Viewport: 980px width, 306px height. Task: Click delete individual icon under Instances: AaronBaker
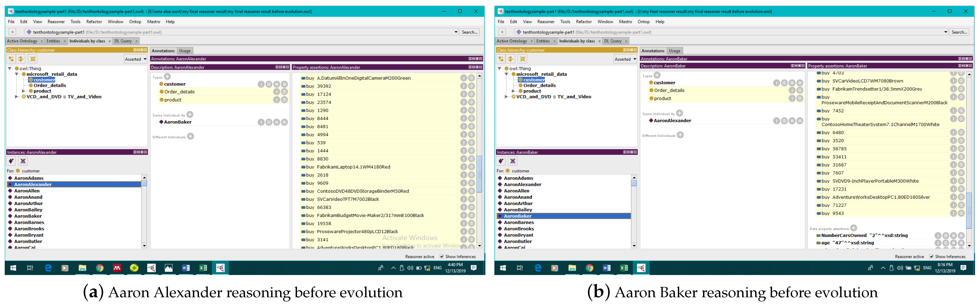(513, 161)
